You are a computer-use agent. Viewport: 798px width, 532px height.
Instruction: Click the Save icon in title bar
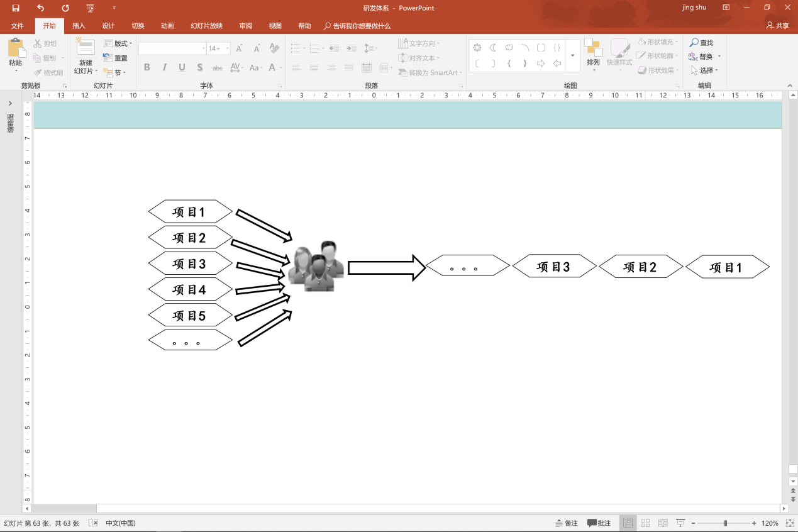pos(16,8)
